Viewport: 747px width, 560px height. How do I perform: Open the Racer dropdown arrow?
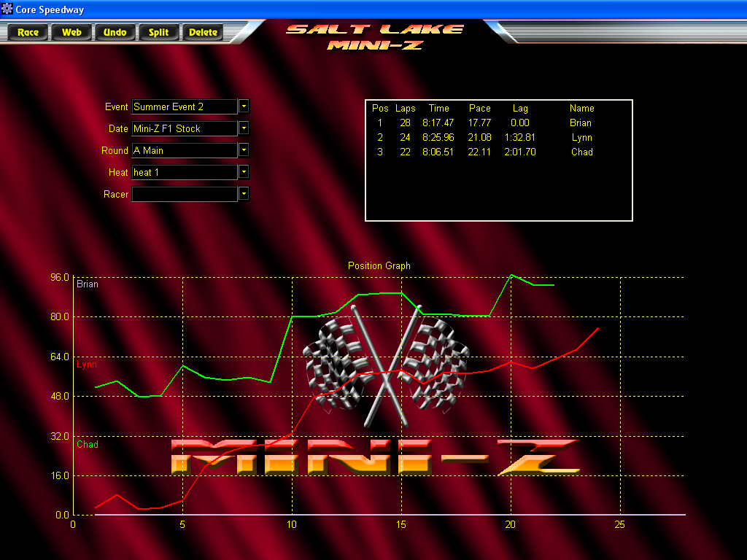pos(244,194)
